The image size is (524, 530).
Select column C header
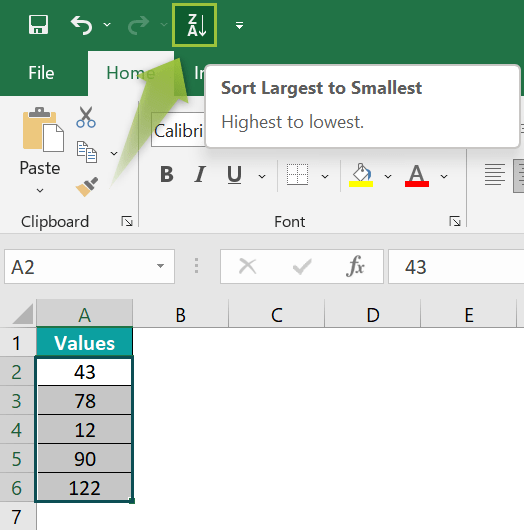click(277, 314)
